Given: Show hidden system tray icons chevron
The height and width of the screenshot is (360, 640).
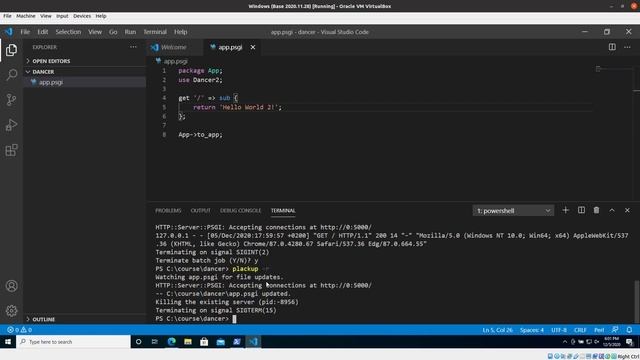Looking at the screenshot, I should click(x=565, y=342).
